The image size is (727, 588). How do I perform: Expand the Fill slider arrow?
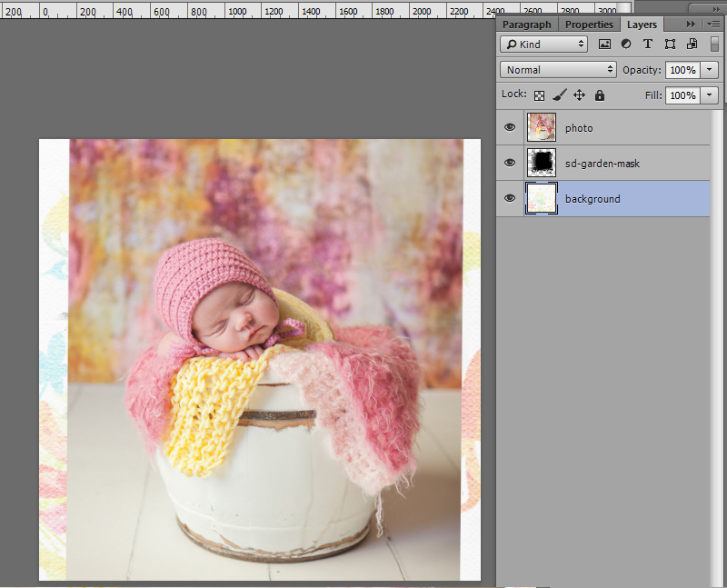709,95
